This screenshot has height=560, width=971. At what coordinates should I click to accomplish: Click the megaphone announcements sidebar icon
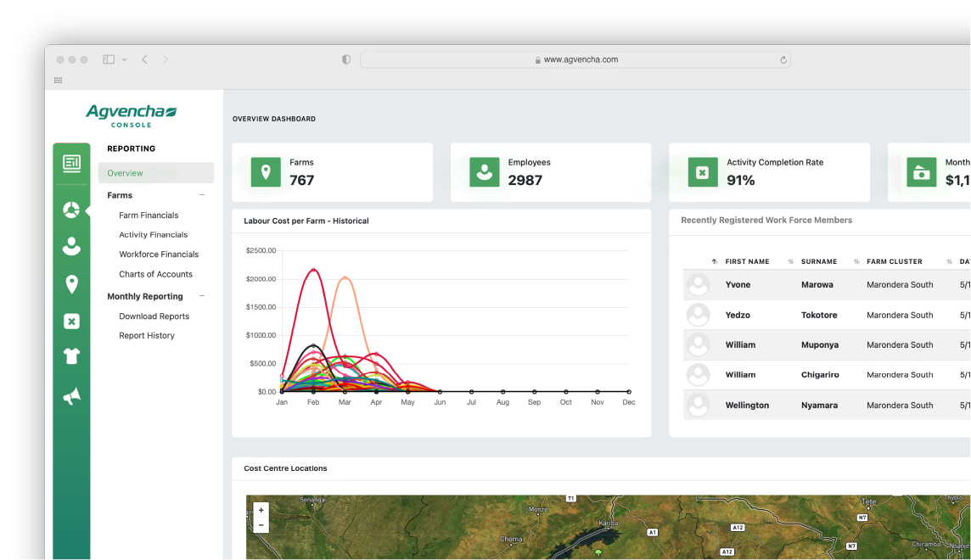point(71,395)
